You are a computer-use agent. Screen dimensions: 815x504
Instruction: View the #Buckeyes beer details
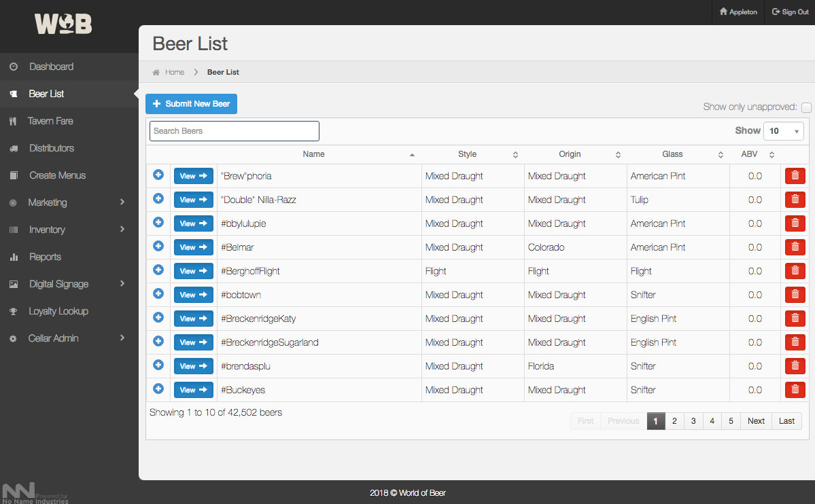(x=193, y=390)
